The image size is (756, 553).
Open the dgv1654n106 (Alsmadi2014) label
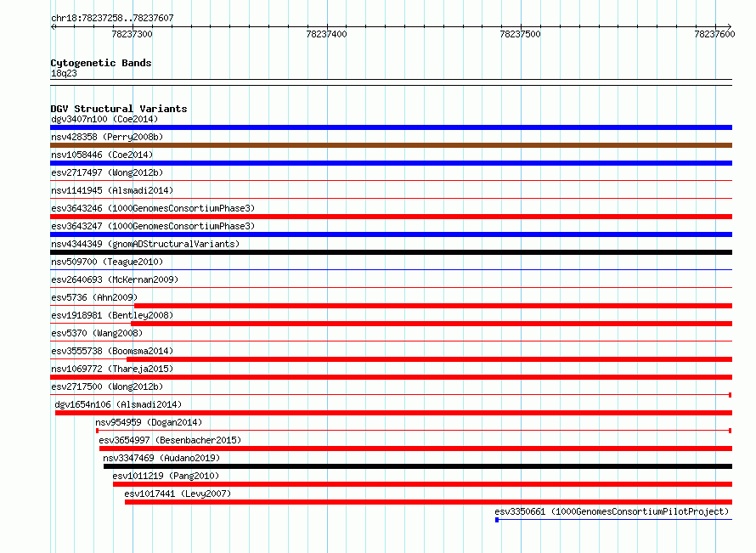point(118,404)
